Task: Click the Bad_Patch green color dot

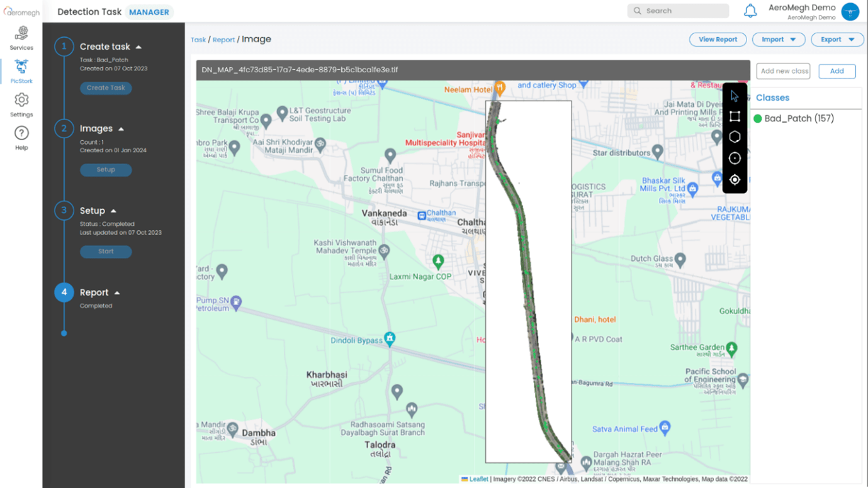Action: [758, 118]
